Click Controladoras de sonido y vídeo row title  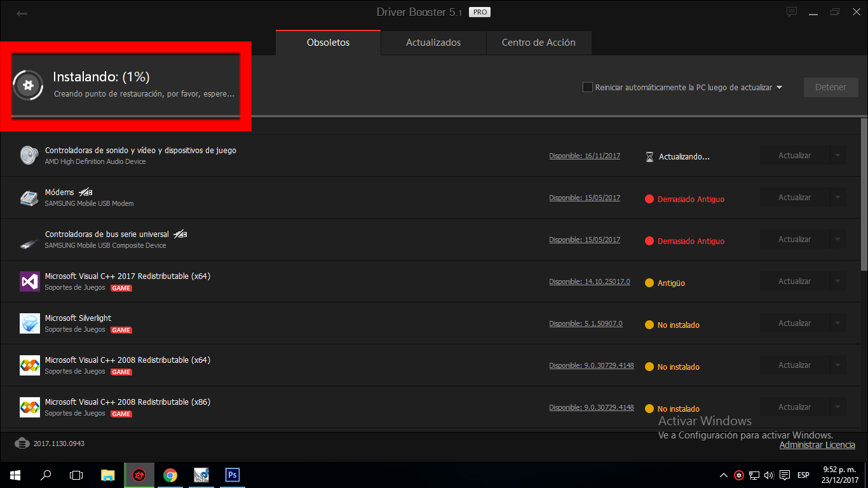pyautogui.click(x=140, y=151)
